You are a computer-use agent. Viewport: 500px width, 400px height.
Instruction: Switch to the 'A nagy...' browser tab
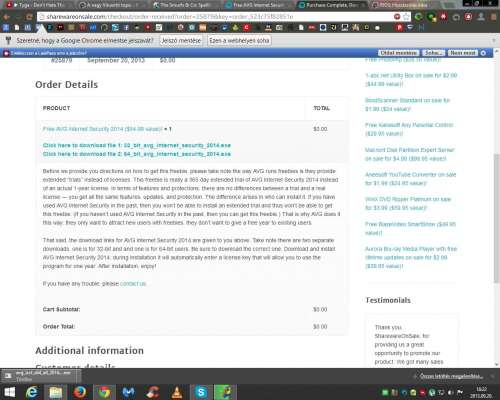click(110, 5)
